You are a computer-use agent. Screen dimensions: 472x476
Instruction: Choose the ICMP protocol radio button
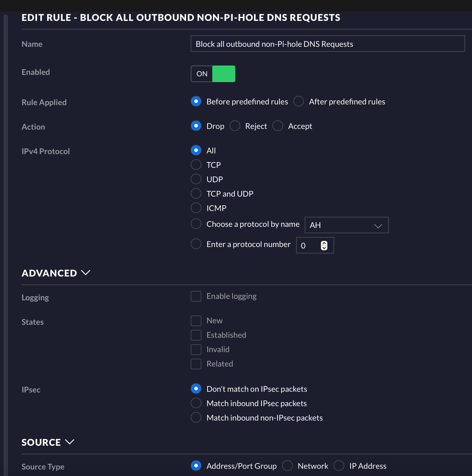click(x=196, y=208)
